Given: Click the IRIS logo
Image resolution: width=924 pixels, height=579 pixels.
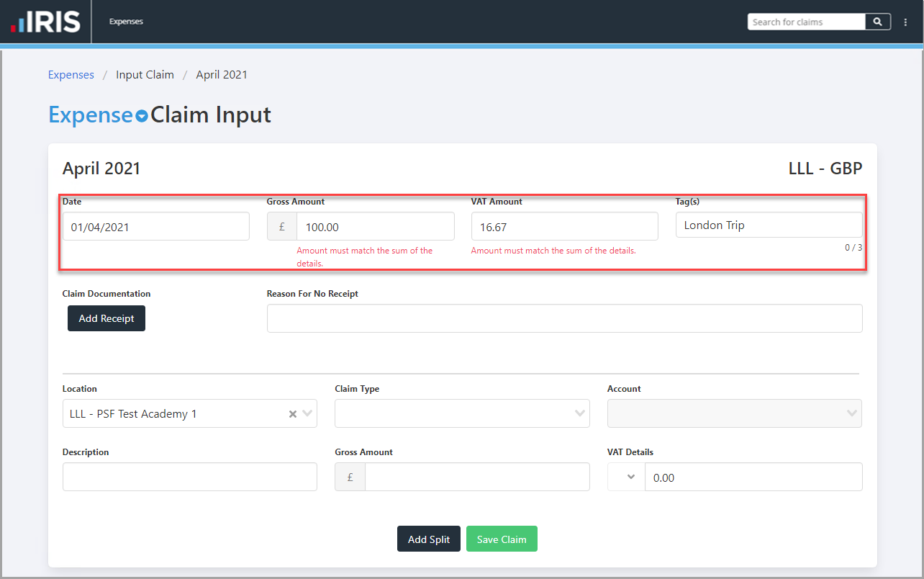Looking at the screenshot, I should (45, 22).
